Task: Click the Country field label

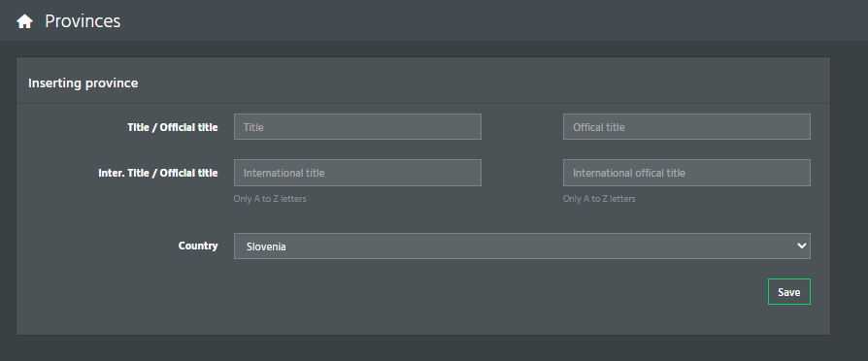Action: pyautogui.click(x=198, y=246)
